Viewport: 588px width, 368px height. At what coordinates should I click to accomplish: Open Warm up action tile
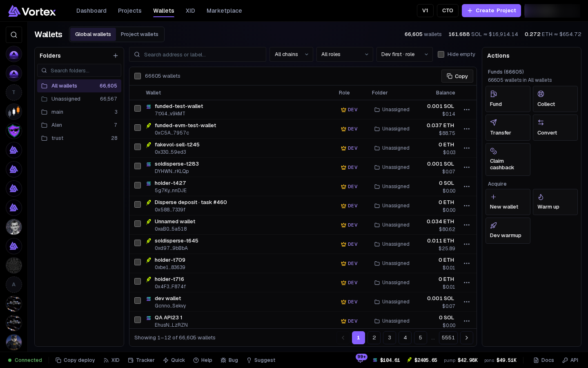click(555, 202)
